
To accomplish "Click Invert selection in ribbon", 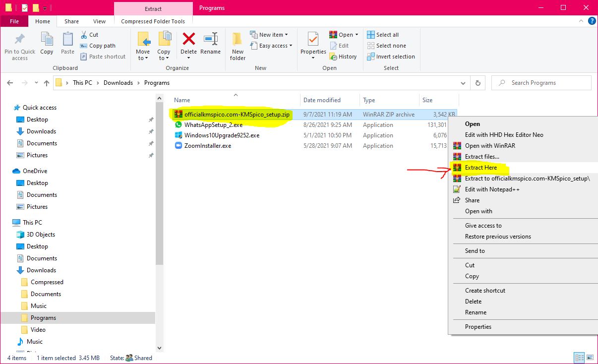I will pos(391,57).
